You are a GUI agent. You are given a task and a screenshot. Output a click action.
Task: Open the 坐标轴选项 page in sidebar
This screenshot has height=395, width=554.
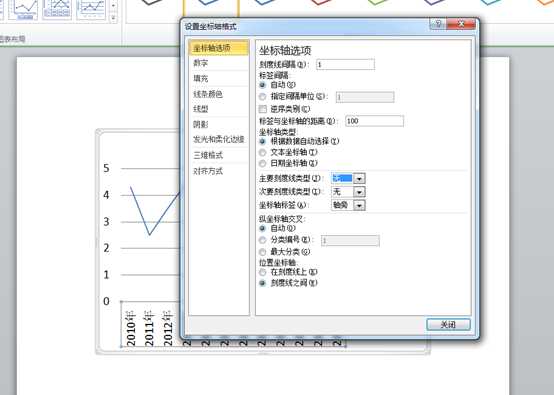pos(219,48)
